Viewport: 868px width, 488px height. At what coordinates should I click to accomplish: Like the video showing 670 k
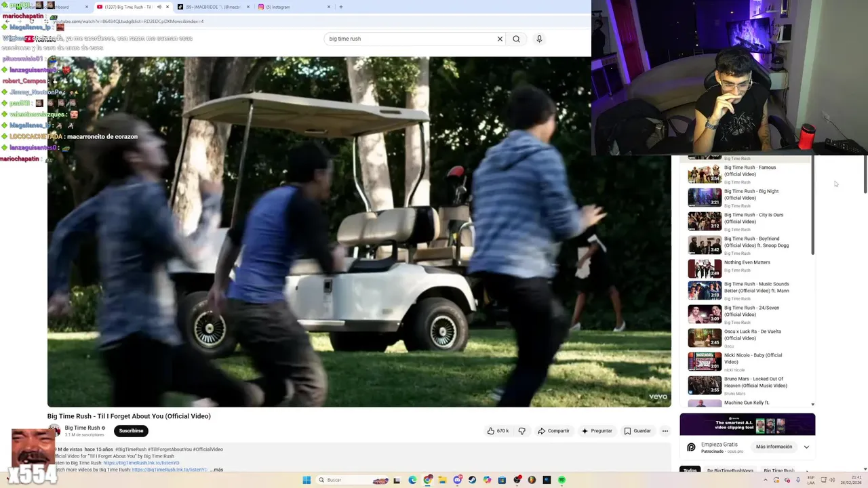[498, 431]
